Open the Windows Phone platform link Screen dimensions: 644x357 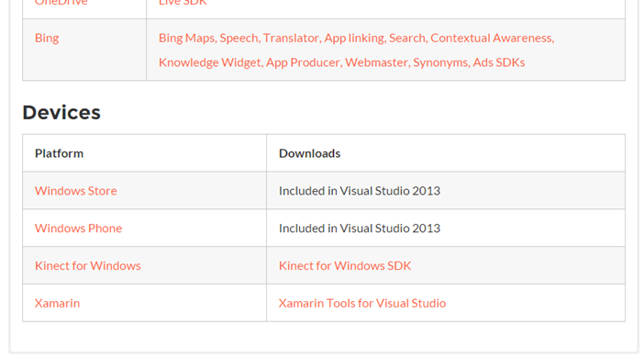click(x=79, y=228)
